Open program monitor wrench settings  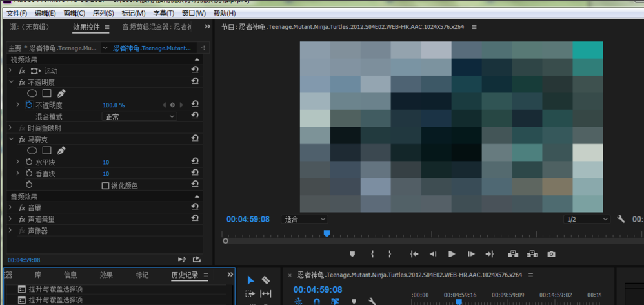tap(621, 219)
